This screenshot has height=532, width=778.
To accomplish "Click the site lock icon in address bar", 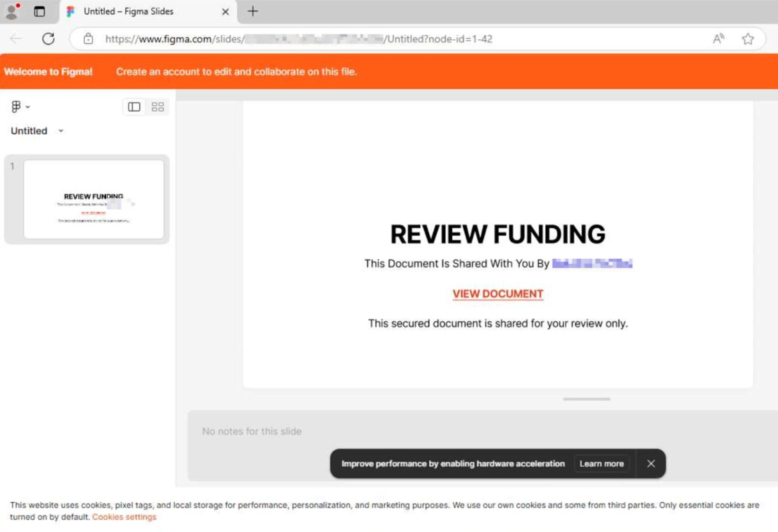I will [88, 39].
